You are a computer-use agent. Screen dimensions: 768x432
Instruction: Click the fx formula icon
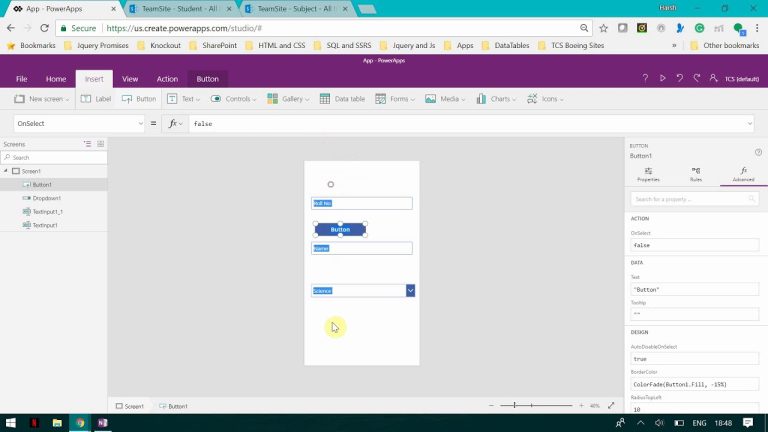175,123
